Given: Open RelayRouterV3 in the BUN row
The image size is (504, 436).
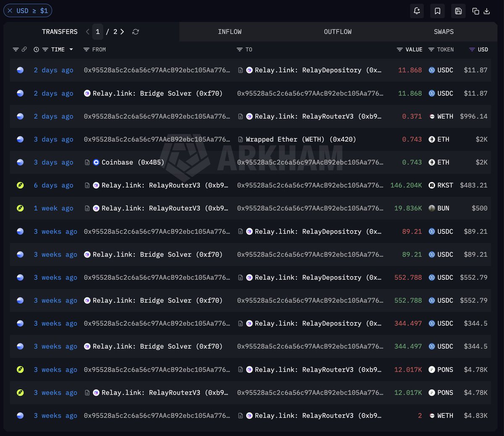Looking at the screenshot, I should (165, 208).
